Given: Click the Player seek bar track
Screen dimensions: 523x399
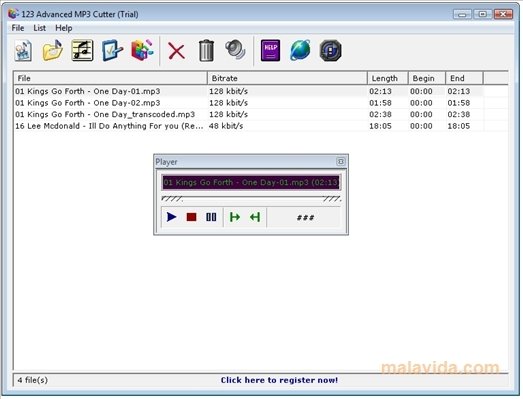Looking at the screenshot, I should click(x=251, y=199).
